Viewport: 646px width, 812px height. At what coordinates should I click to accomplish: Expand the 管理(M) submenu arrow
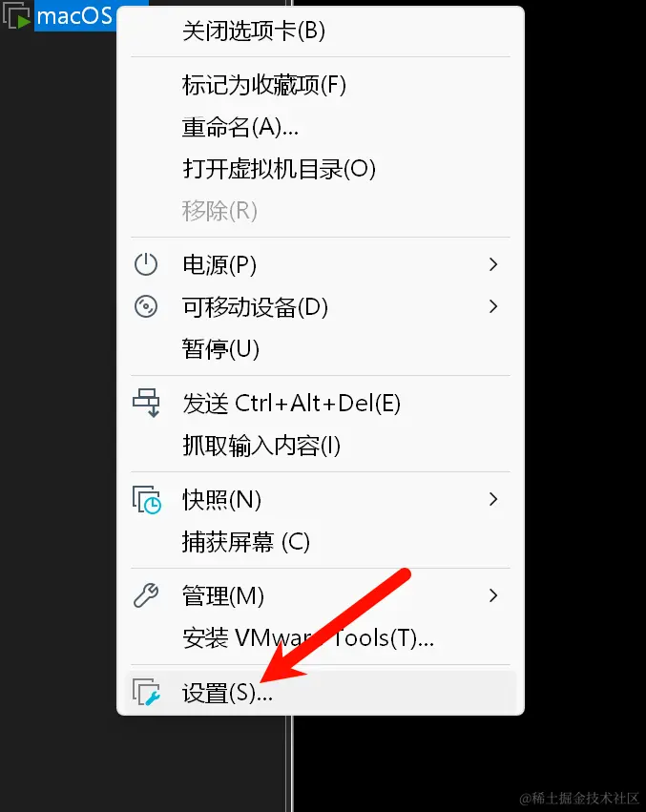point(493,595)
